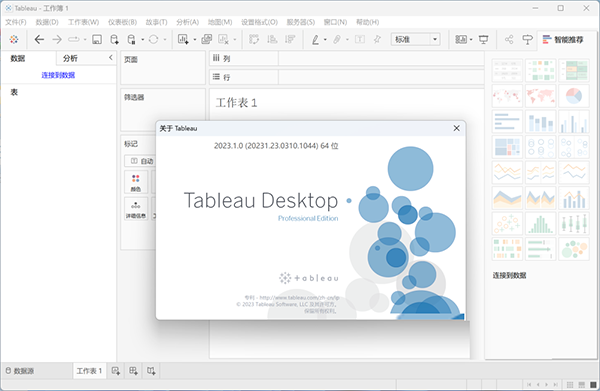Click the sort descending icon
This screenshot has height=391, width=600.
pos(290,39)
